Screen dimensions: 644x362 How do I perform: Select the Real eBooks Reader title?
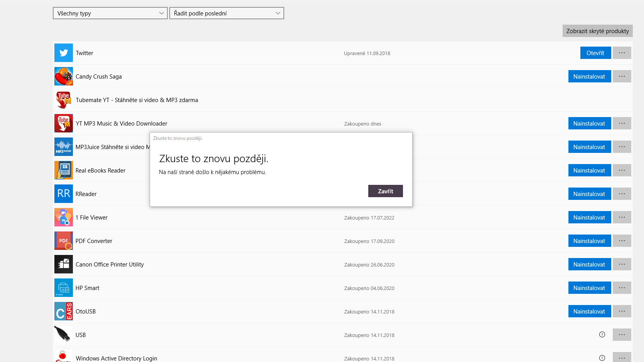101,171
